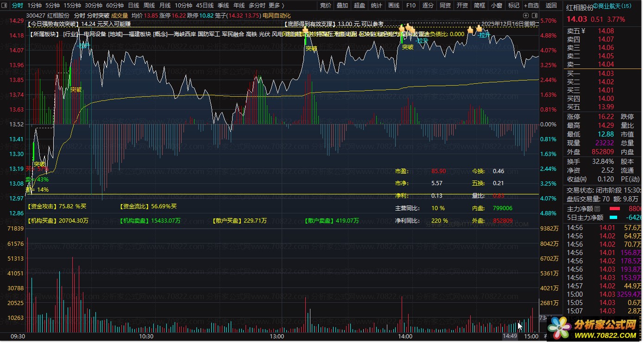Open the 统计 statistics tool
The width and height of the screenshot is (644, 343).
[x=377, y=6]
